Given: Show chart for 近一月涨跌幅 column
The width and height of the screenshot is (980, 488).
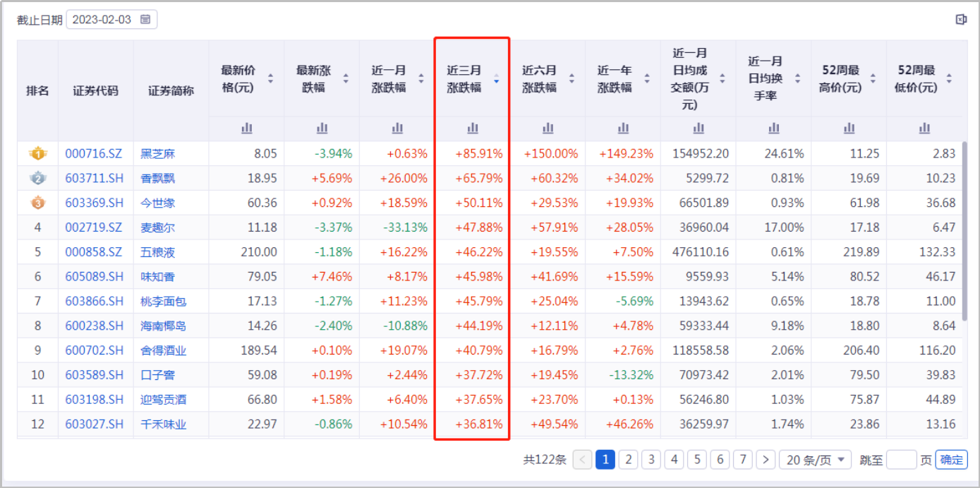Looking at the screenshot, I should point(397,128).
